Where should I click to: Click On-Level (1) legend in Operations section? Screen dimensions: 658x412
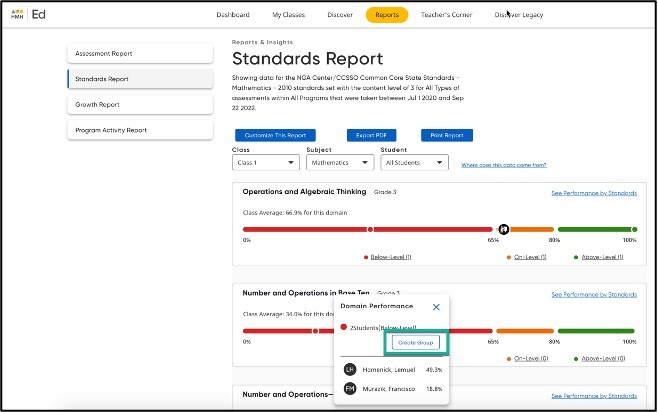pos(530,257)
